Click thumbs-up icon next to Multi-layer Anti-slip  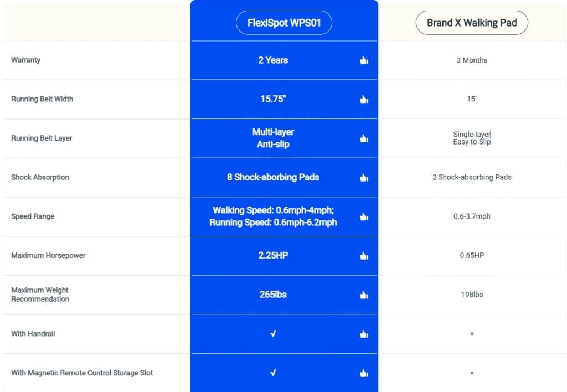[364, 138]
